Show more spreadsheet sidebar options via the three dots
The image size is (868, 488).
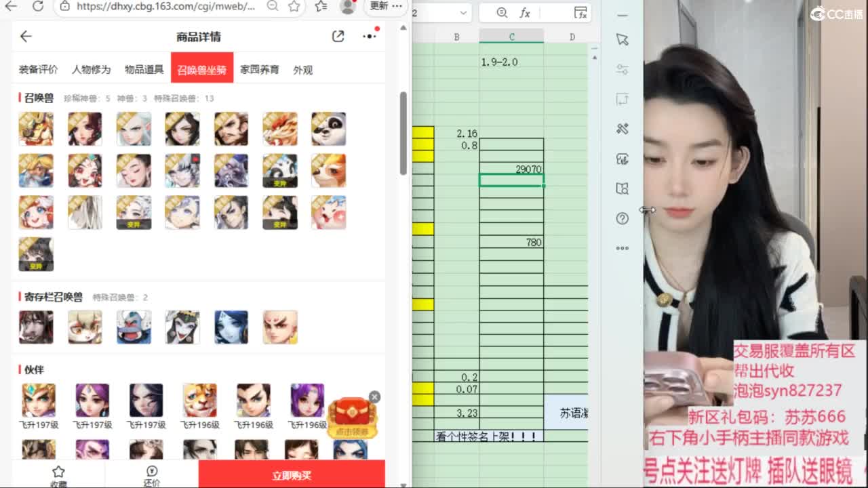pos(623,248)
